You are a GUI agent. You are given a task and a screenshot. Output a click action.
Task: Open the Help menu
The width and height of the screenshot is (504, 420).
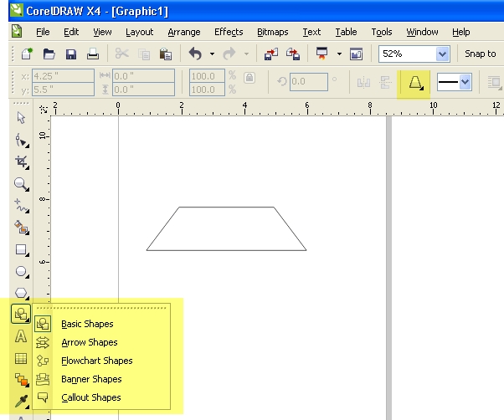pos(461,32)
